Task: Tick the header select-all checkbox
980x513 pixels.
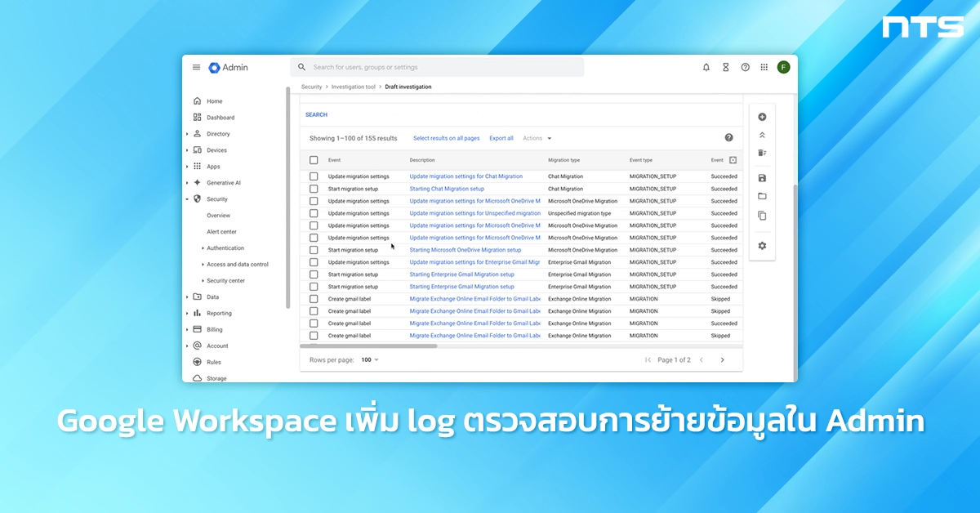Action: [314, 160]
